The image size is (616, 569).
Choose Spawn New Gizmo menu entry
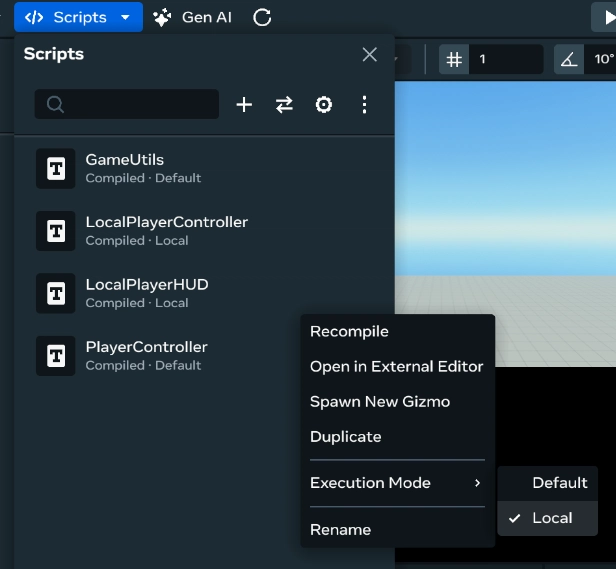click(x=380, y=402)
